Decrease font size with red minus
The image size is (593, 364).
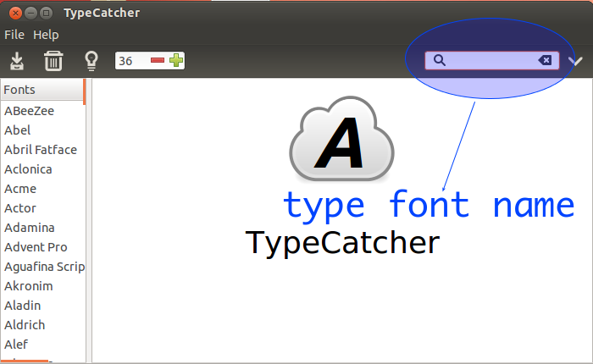(158, 60)
